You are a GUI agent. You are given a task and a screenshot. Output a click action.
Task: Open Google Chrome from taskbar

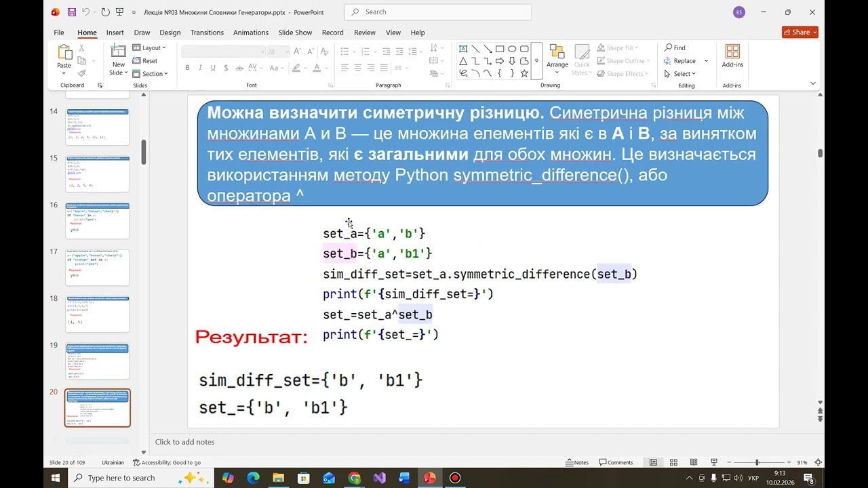[354, 478]
